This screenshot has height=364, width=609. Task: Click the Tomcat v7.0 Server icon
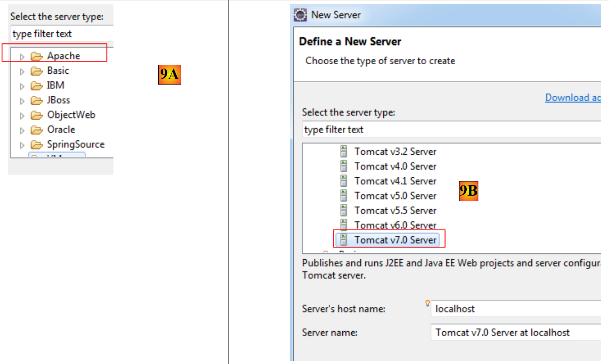point(343,240)
